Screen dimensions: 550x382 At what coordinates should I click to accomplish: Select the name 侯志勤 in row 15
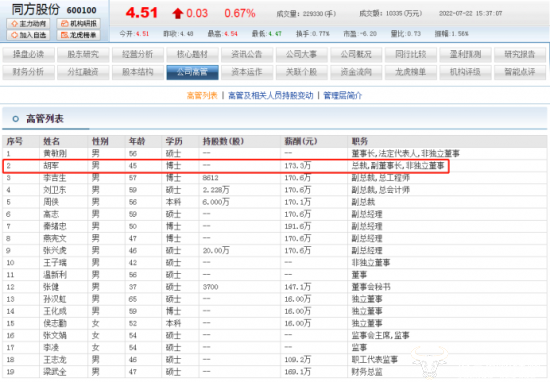(x=55, y=323)
